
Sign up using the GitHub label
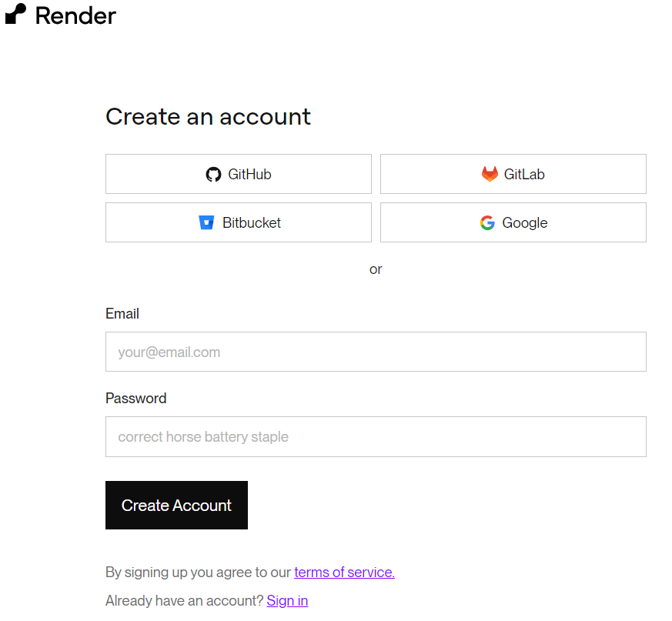(249, 175)
